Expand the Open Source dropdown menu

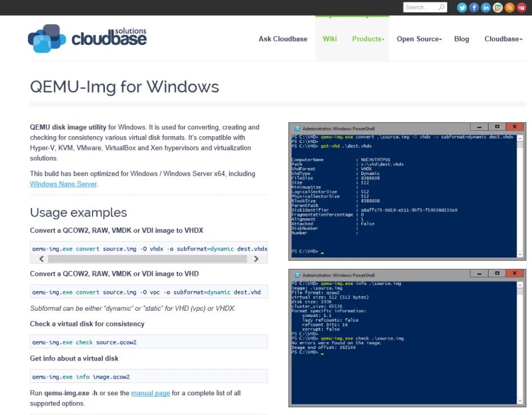pyautogui.click(x=419, y=39)
